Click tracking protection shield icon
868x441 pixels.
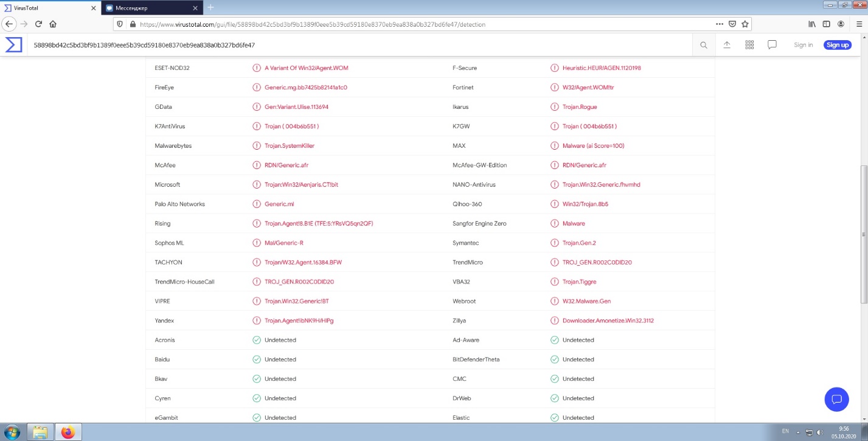(120, 24)
